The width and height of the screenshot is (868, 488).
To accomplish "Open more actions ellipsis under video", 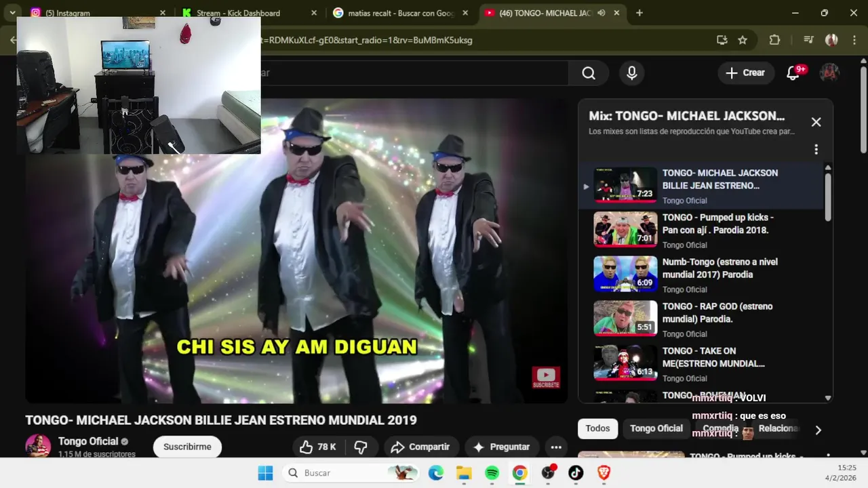I will coord(556,447).
